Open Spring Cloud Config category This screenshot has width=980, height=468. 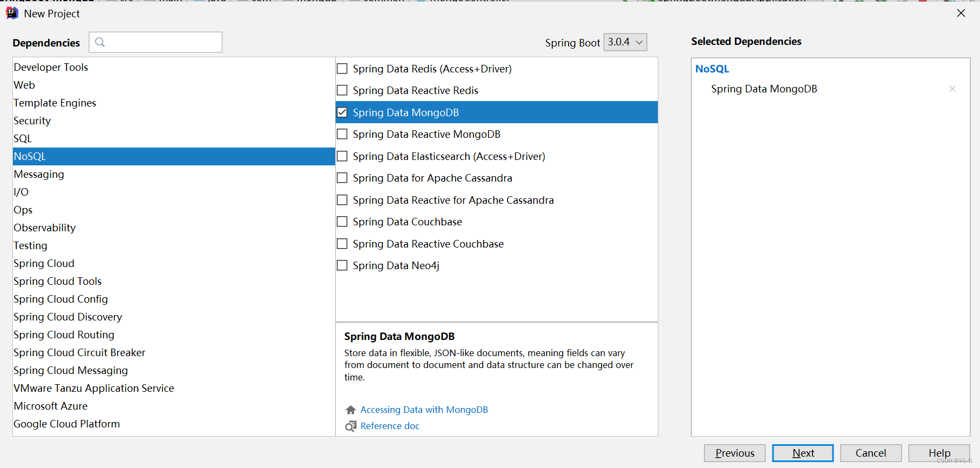point(174,299)
